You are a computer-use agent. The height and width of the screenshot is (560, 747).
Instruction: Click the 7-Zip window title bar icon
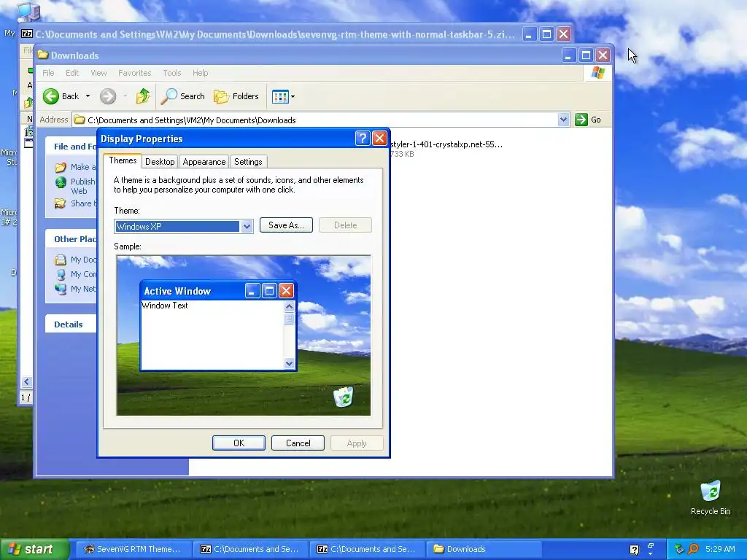coord(27,34)
